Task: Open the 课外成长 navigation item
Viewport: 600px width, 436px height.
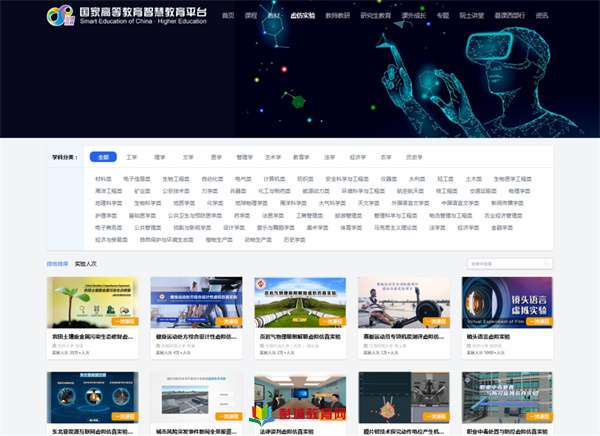Action: pos(414,15)
